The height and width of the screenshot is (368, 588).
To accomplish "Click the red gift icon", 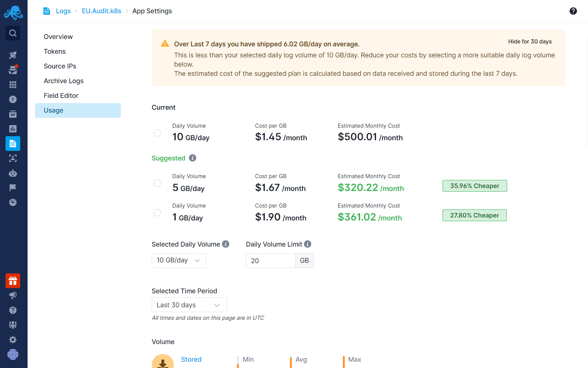I will coord(13,281).
